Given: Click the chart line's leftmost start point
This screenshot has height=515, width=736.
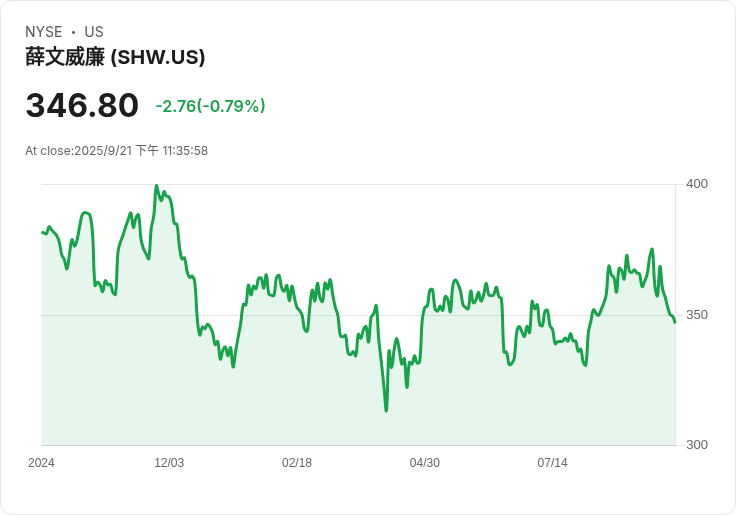Looking at the screenshot, I should 42,232.
